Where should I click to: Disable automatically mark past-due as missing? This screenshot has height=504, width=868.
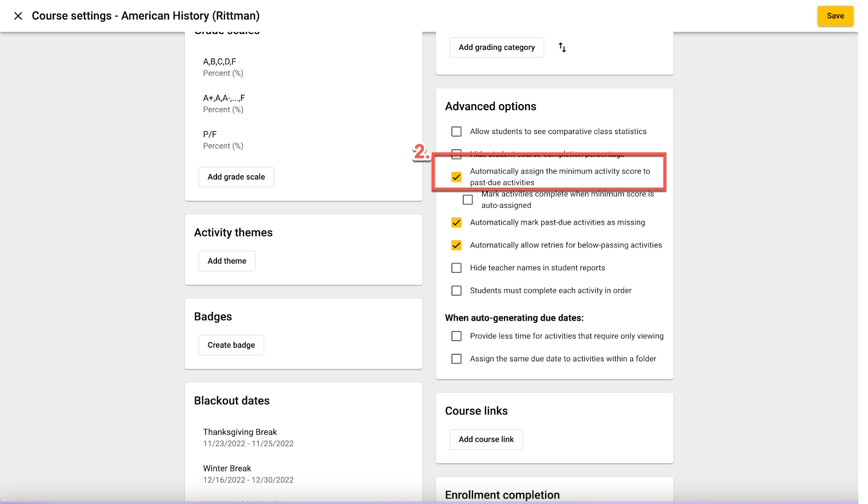(457, 222)
